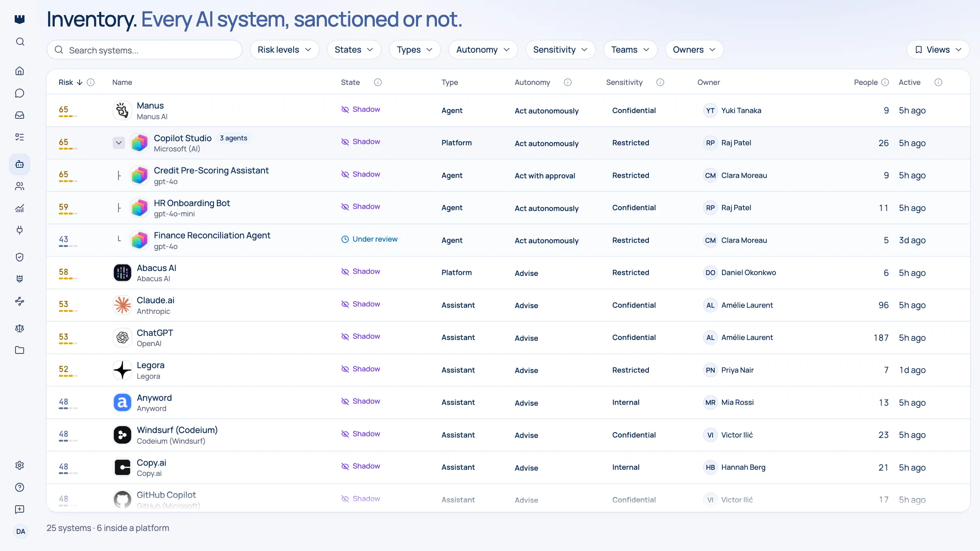This screenshot has height=551, width=980.
Task: Go to Home via sidebar house icon
Action: coord(20,71)
